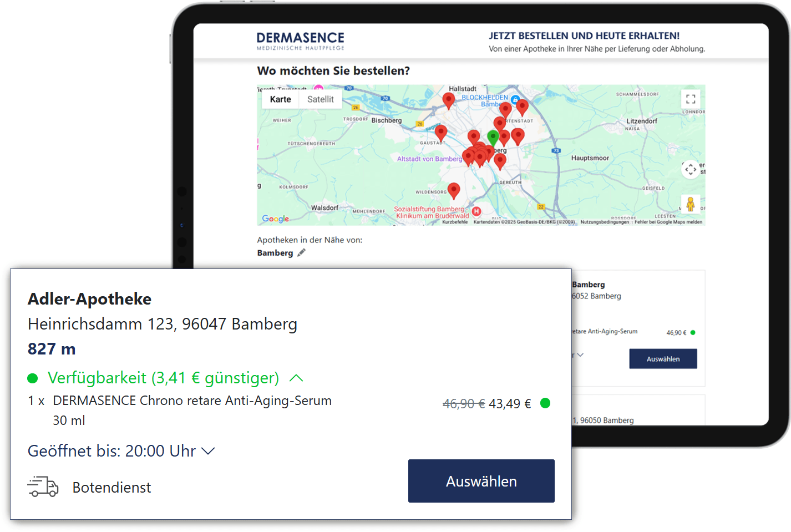Click the Google logo on the map
791x532 pixels.
pyautogui.click(x=276, y=219)
